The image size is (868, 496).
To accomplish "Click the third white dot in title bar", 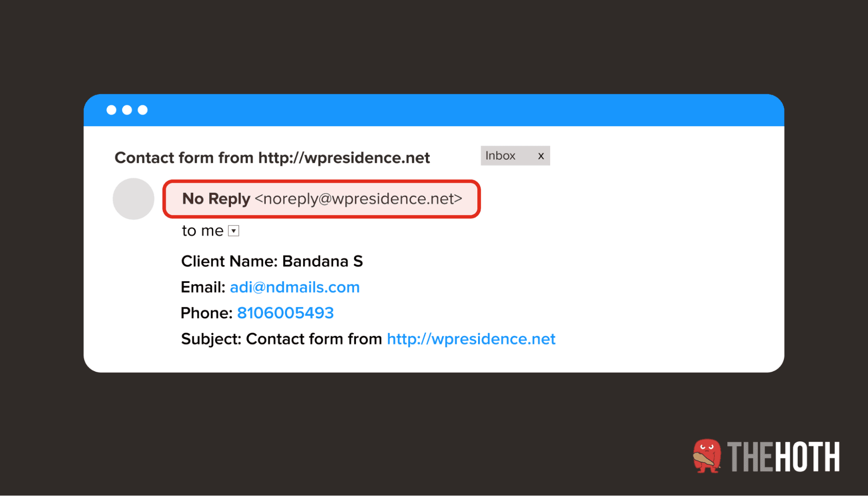I will pos(143,110).
